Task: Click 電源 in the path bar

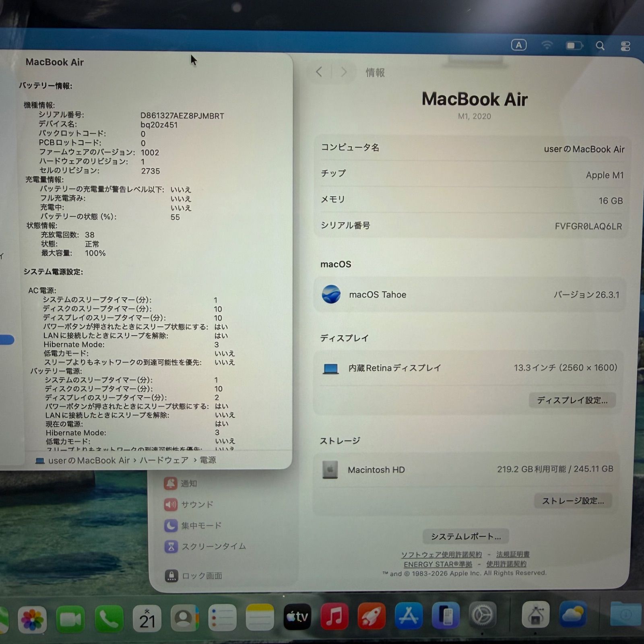Action: (208, 460)
